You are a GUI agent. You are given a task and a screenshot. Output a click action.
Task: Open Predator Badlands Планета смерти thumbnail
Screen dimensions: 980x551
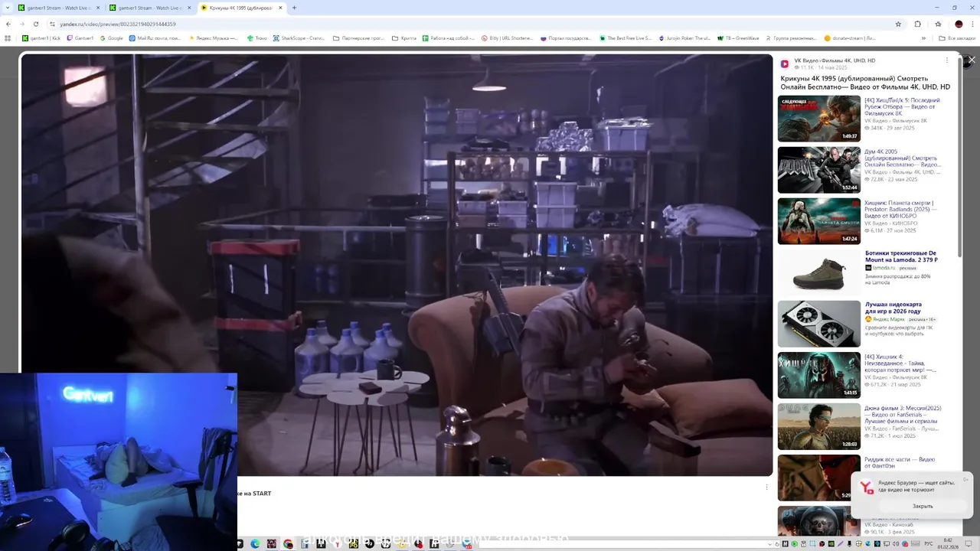pyautogui.click(x=819, y=221)
